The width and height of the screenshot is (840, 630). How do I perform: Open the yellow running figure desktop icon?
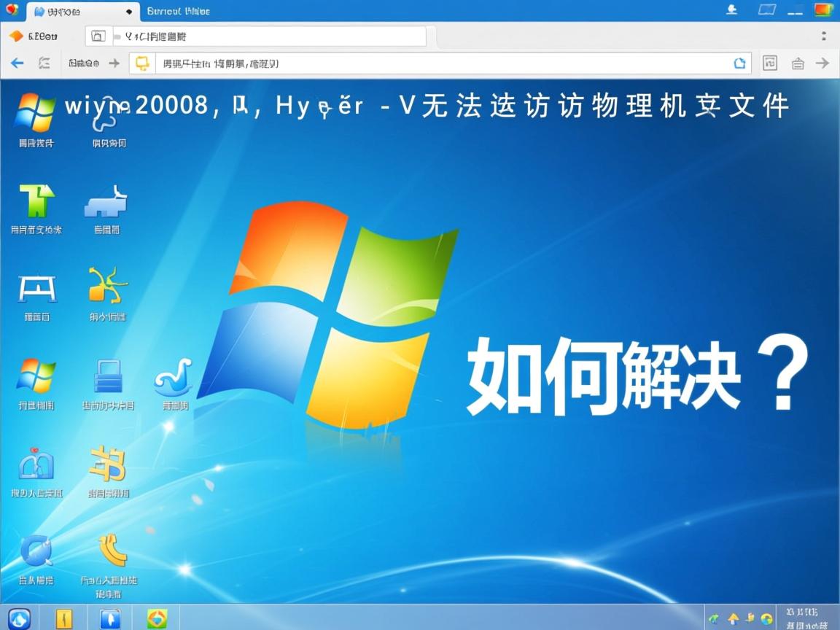click(x=108, y=284)
